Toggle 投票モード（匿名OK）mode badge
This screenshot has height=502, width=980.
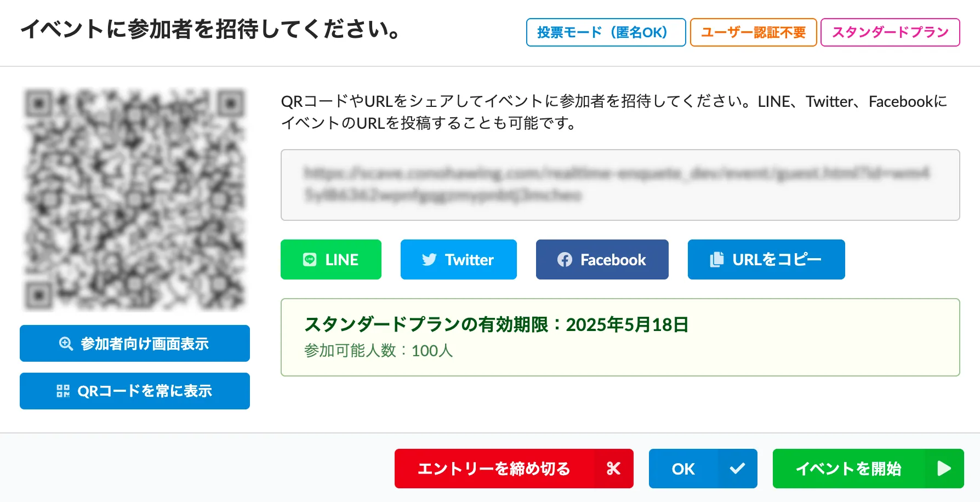pyautogui.click(x=606, y=32)
